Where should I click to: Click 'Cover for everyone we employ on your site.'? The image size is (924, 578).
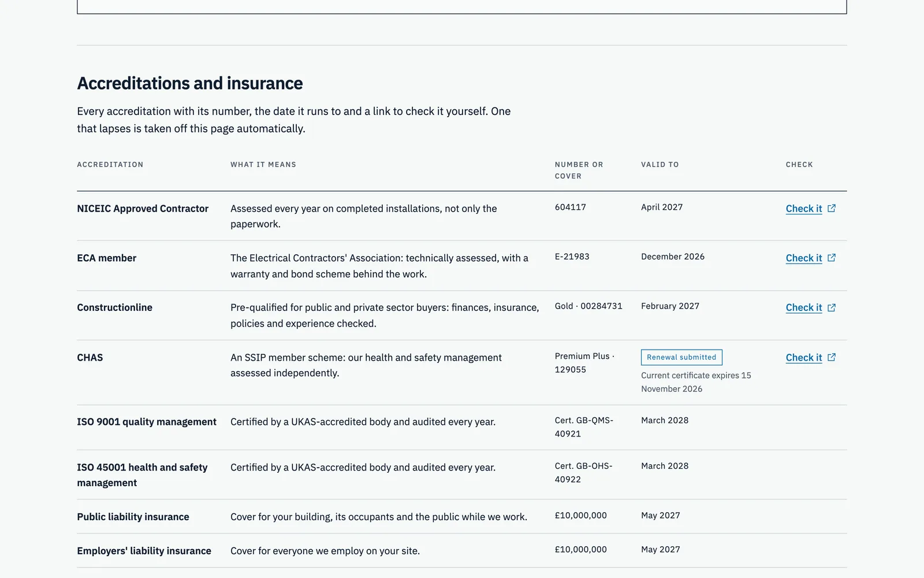[x=325, y=551]
